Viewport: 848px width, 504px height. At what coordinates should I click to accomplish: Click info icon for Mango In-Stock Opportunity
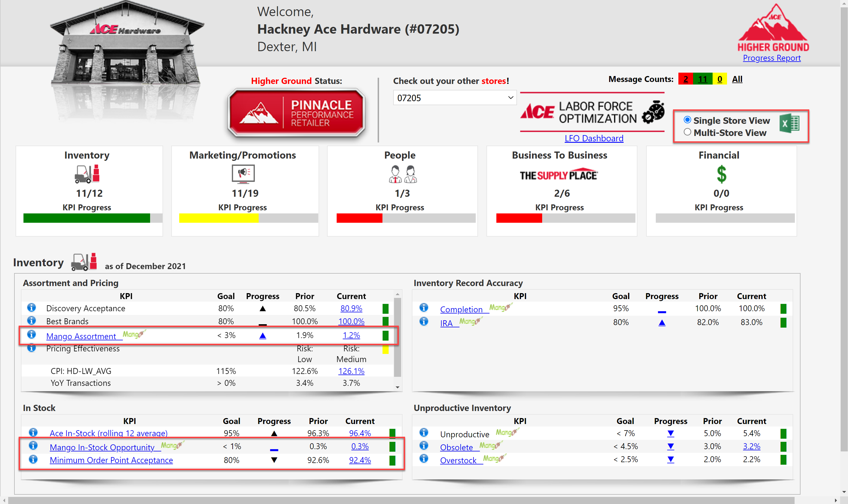(x=33, y=445)
